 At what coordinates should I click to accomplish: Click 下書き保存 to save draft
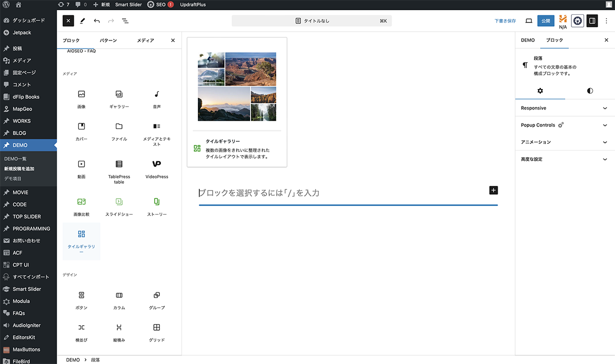pyautogui.click(x=505, y=21)
